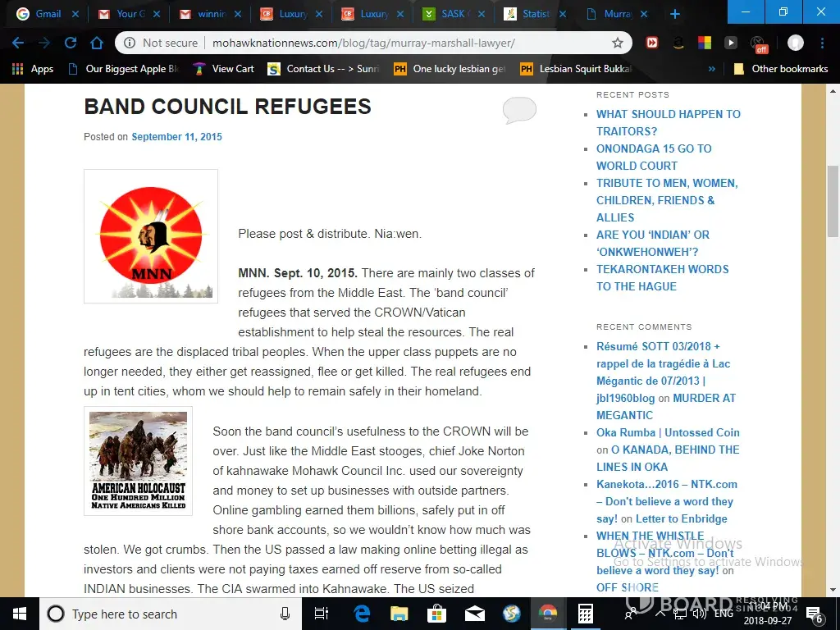840x630 pixels.
Task: Open the September 11, 2015 date link
Action: (177, 137)
